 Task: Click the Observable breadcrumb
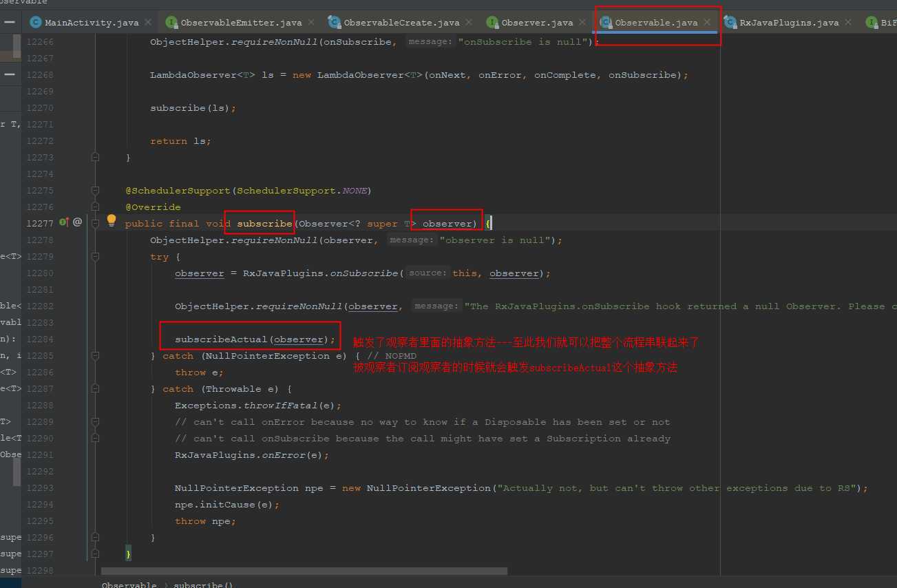tap(129, 585)
